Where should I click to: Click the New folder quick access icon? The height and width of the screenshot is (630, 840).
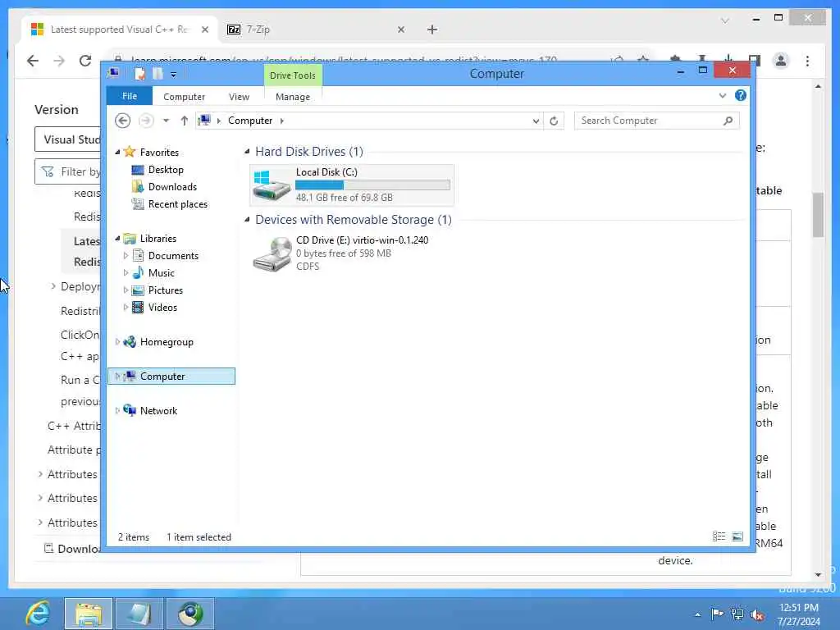(157, 74)
